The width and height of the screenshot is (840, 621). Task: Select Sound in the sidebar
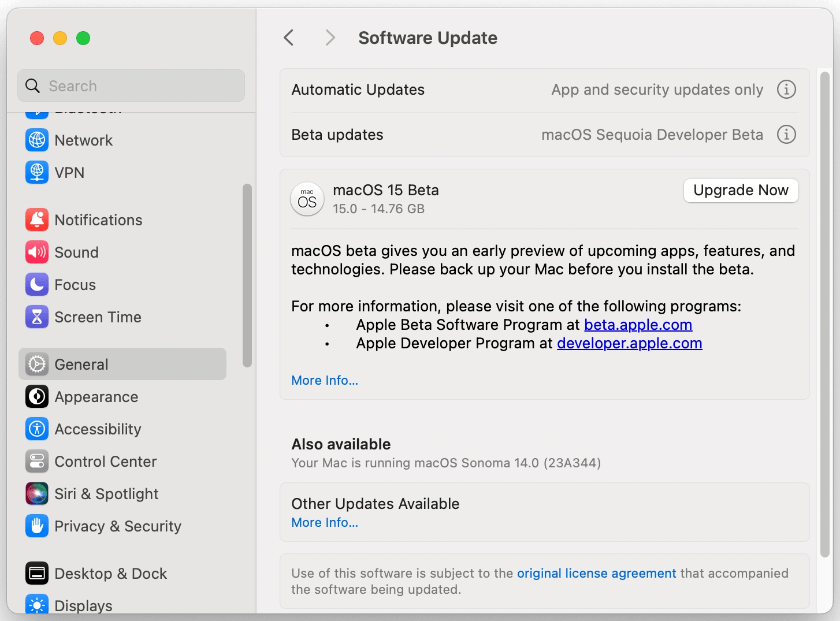122,252
